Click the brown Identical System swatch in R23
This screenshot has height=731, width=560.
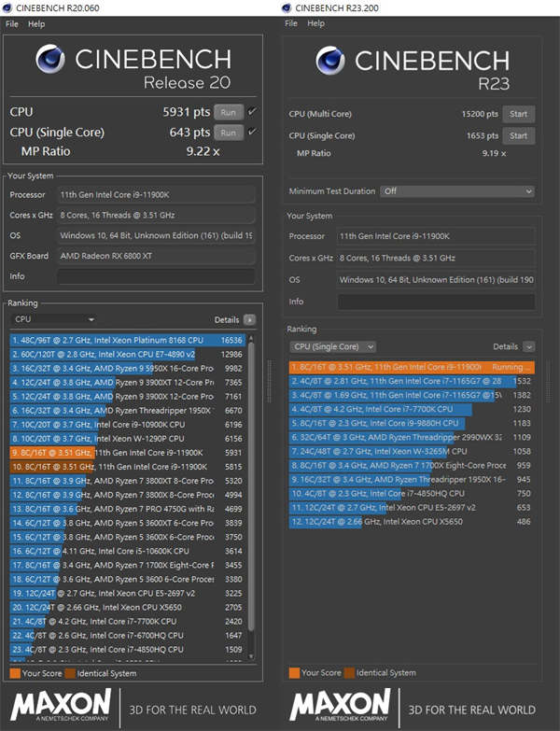(x=349, y=673)
